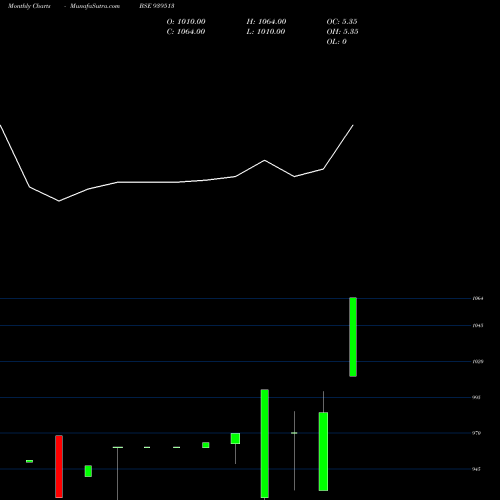
Task: Click the 'OL: 0' reading
Action: click(x=336, y=42)
